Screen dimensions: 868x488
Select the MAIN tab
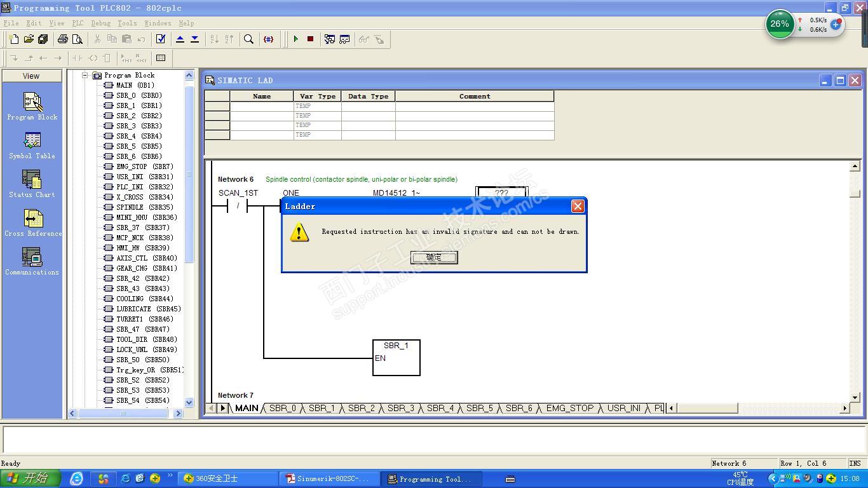[247, 408]
